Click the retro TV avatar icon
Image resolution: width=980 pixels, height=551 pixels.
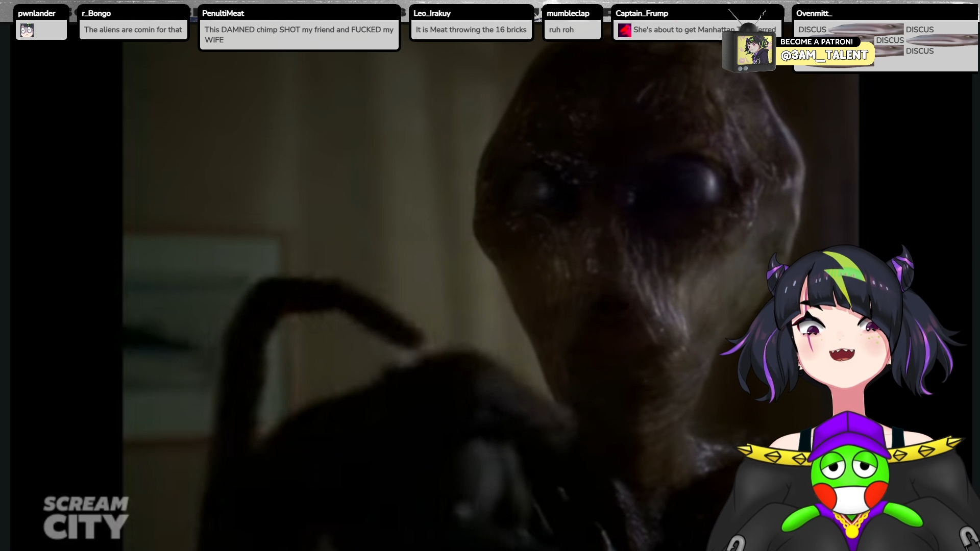click(x=749, y=51)
